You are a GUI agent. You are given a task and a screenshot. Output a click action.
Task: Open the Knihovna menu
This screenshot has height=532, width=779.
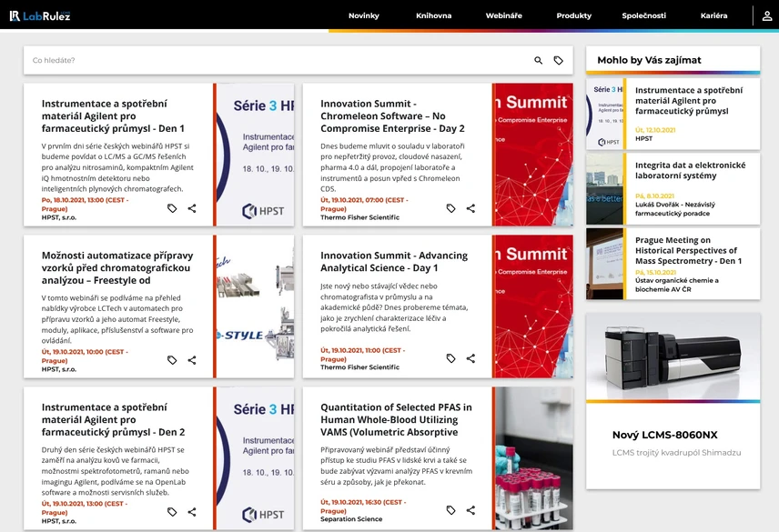click(434, 15)
